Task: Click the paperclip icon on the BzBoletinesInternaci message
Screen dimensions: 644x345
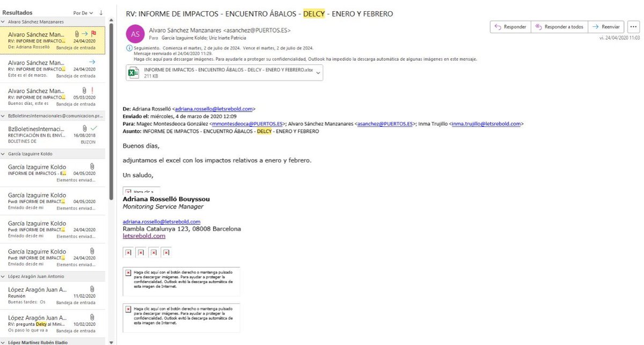Action: coord(85,128)
